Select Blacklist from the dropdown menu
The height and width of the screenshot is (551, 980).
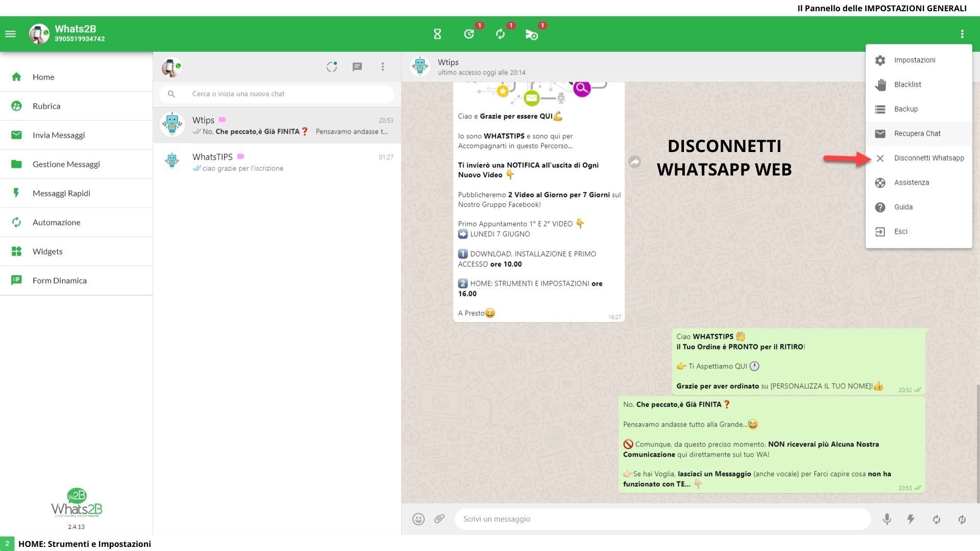919,85
